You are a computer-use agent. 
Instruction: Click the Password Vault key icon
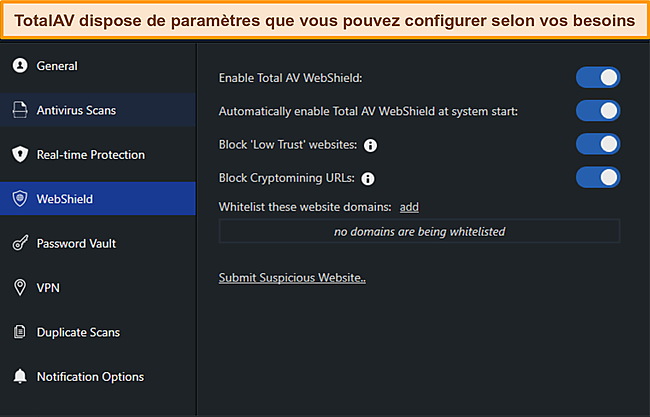pos(19,243)
